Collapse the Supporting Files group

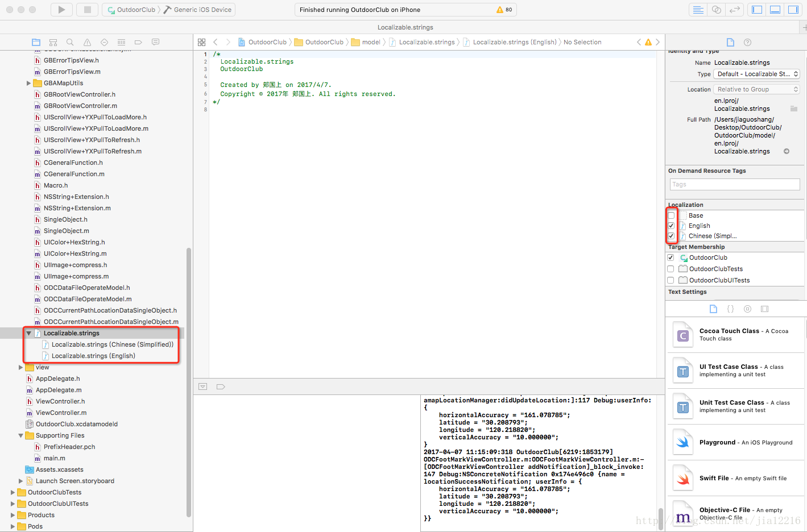tap(20, 435)
